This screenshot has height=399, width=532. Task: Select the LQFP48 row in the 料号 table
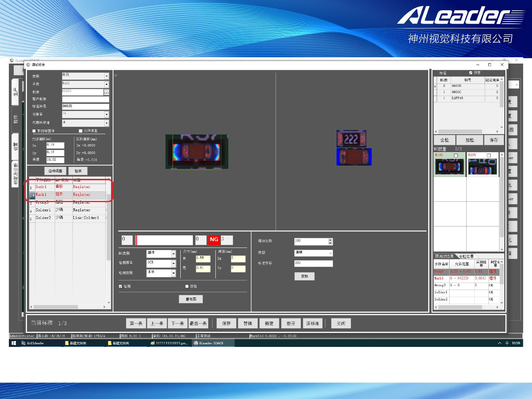pos(467,98)
